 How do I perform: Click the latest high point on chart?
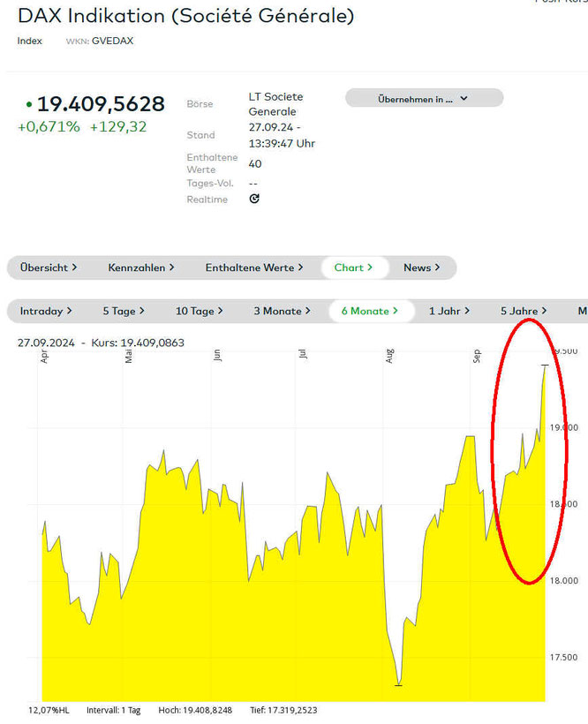coord(545,366)
